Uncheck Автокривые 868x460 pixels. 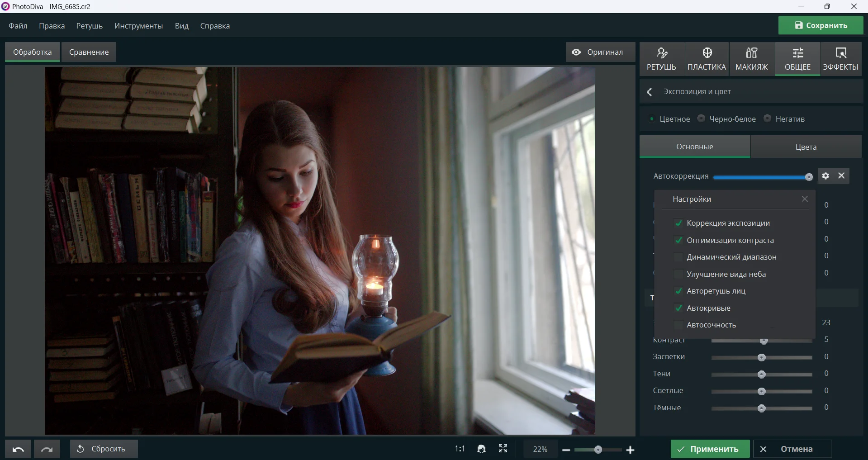coord(678,308)
